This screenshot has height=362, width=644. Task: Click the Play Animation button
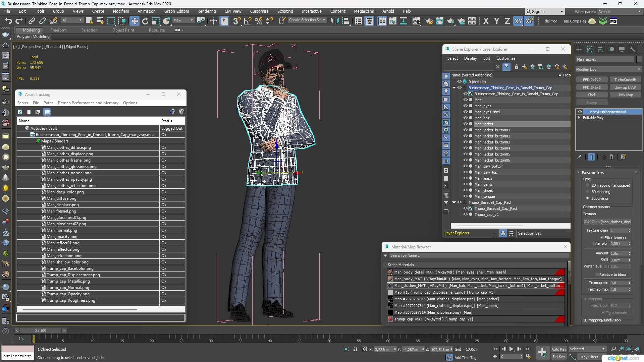coord(511,349)
